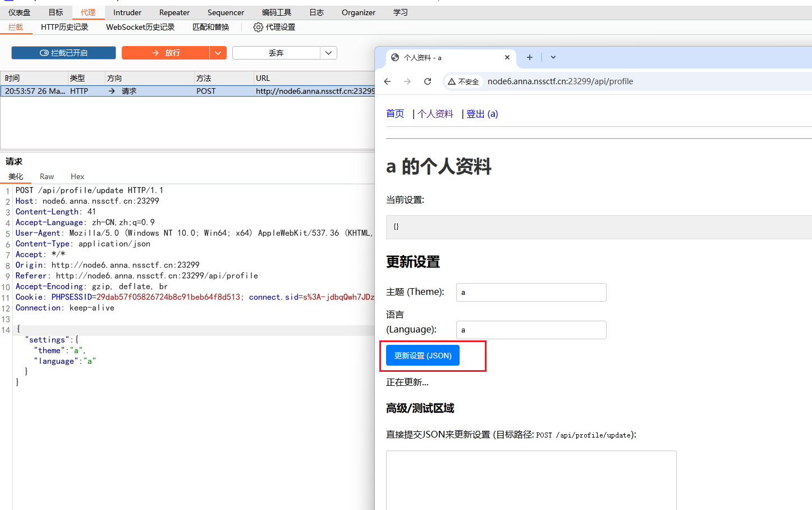
Task: Click the 语言 (Language) input field
Action: [x=531, y=330]
